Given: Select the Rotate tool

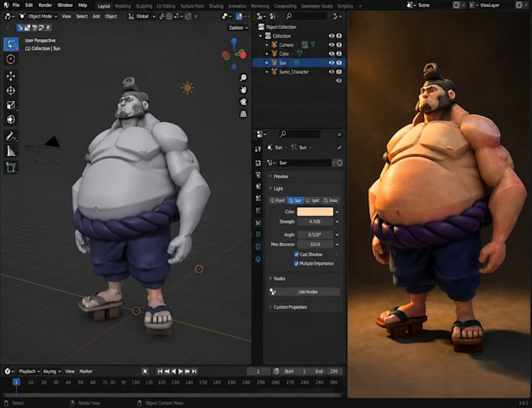Looking at the screenshot, I should [x=11, y=91].
